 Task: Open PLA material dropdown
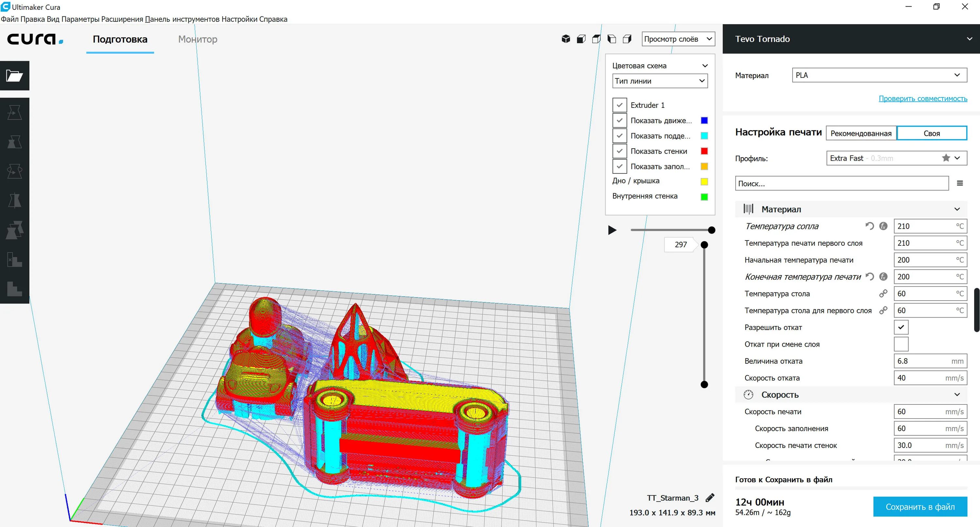[879, 75]
